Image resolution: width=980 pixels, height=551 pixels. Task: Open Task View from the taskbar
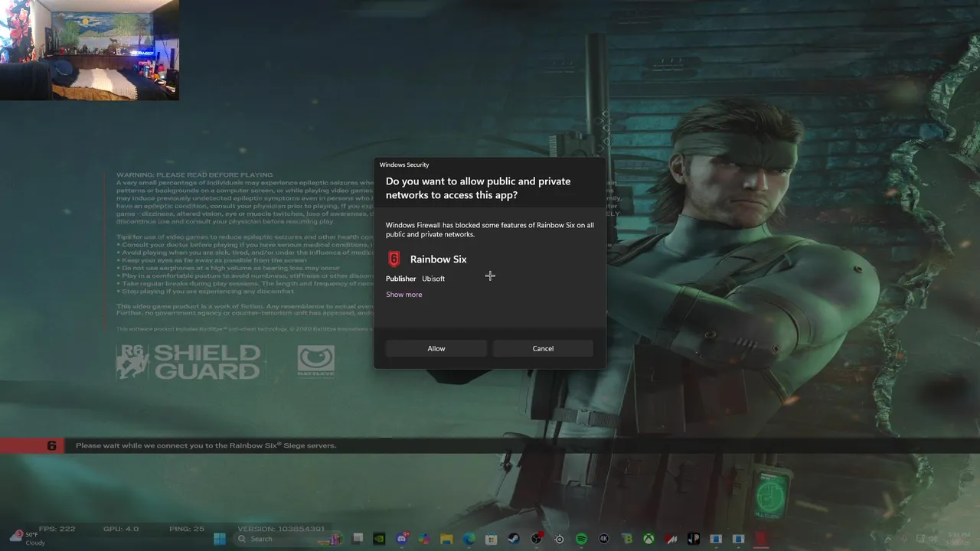(358, 539)
